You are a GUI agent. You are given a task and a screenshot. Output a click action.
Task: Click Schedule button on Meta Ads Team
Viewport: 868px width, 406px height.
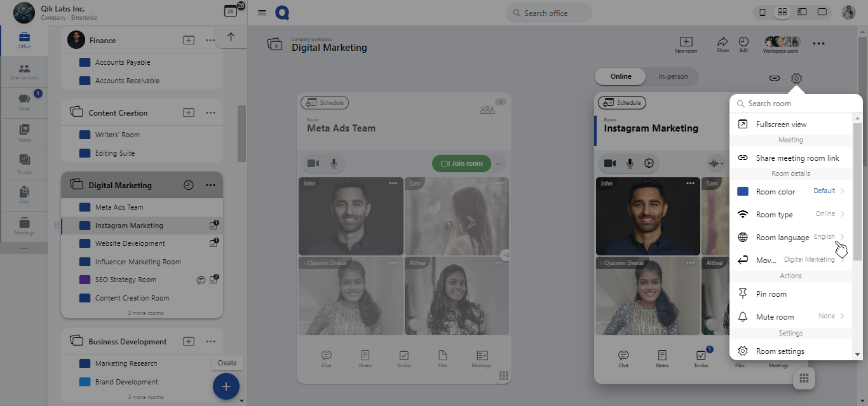pyautogui.click(x=325, y=102)
